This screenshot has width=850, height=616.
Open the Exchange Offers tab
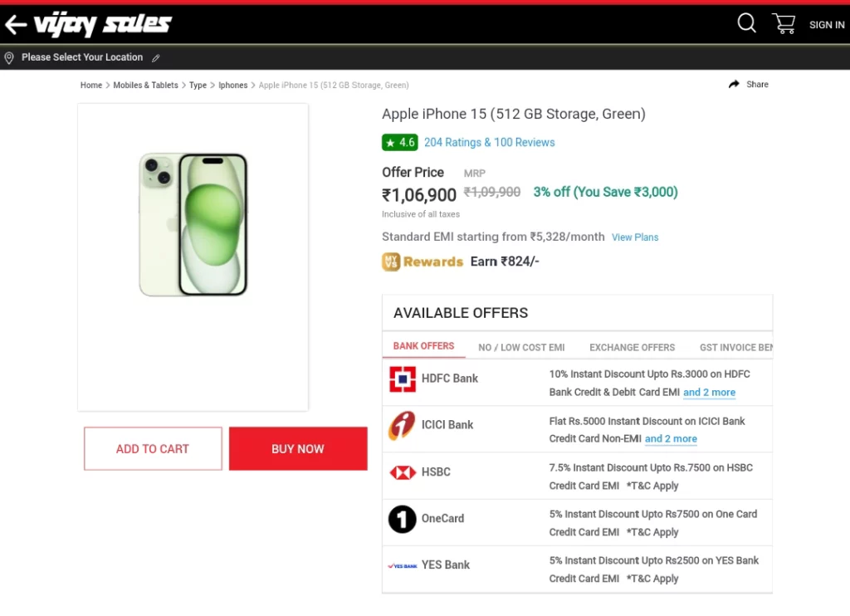click(632, 348)
